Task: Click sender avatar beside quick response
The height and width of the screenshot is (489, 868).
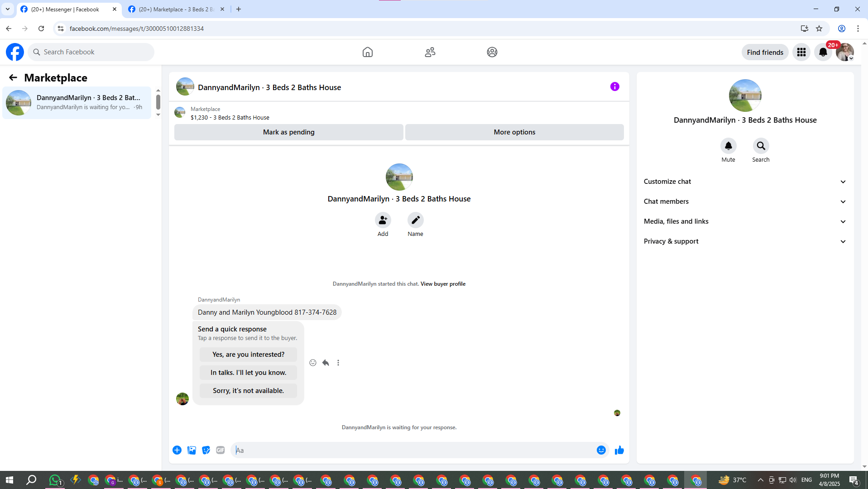Action: (x=182, y=399)
